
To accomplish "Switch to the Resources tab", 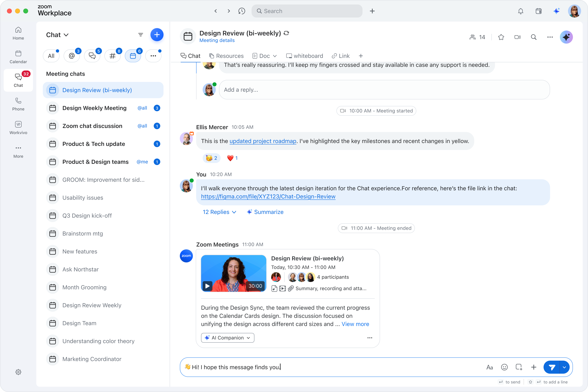I will (226, 56).
